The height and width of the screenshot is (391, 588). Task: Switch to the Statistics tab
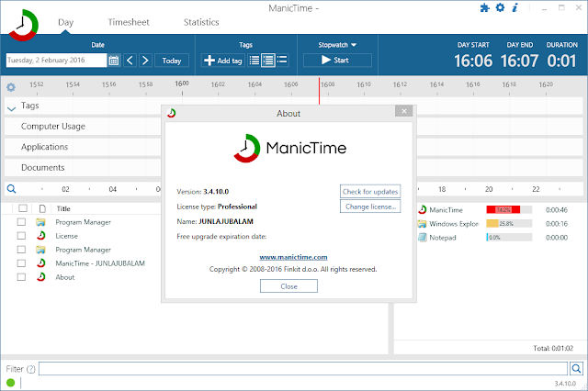[201, 22]
